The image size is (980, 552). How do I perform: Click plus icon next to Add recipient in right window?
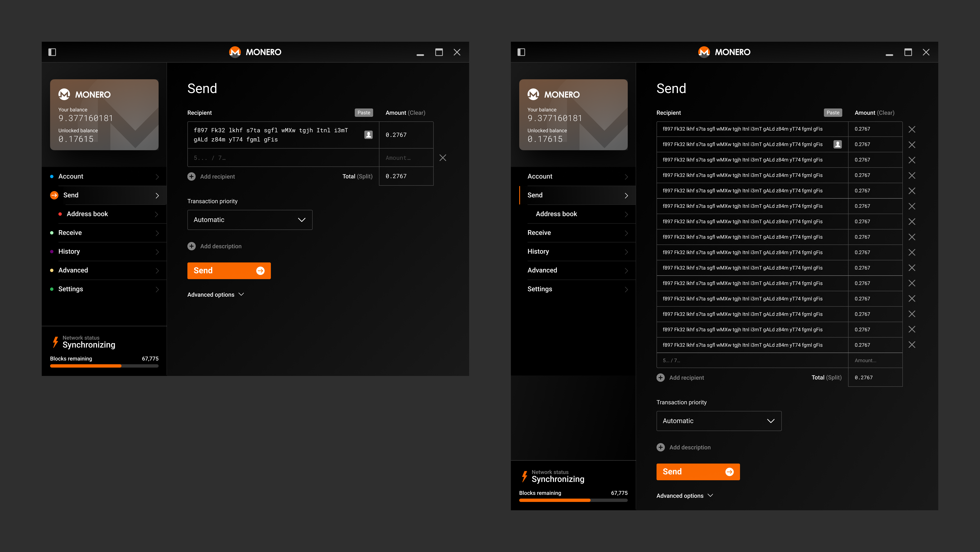pos(660,377)
